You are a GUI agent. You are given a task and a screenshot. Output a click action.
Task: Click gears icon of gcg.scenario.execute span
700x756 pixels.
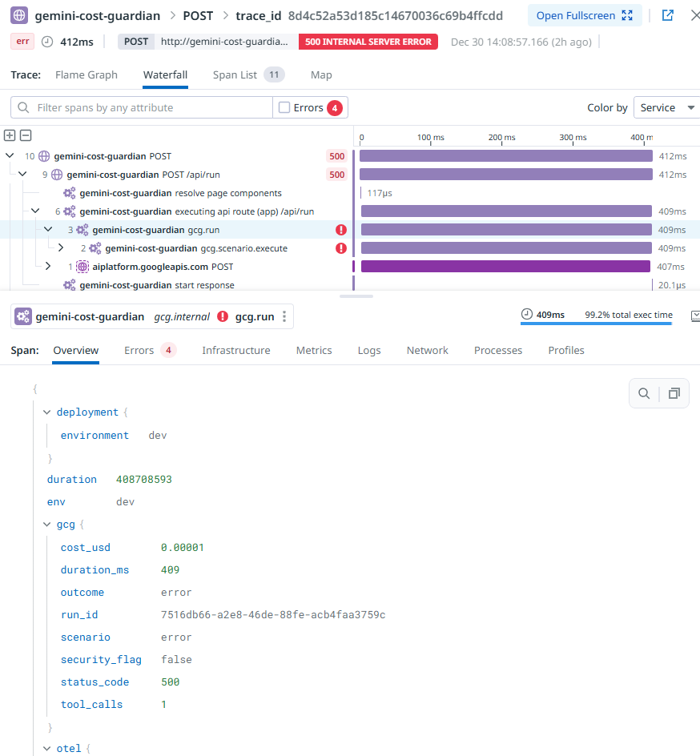click(95, 248)
